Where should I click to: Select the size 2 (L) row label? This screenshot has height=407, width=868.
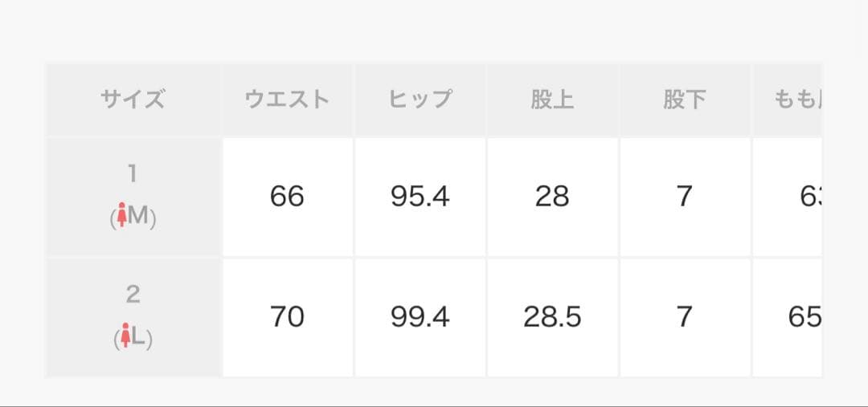(133, 317)
